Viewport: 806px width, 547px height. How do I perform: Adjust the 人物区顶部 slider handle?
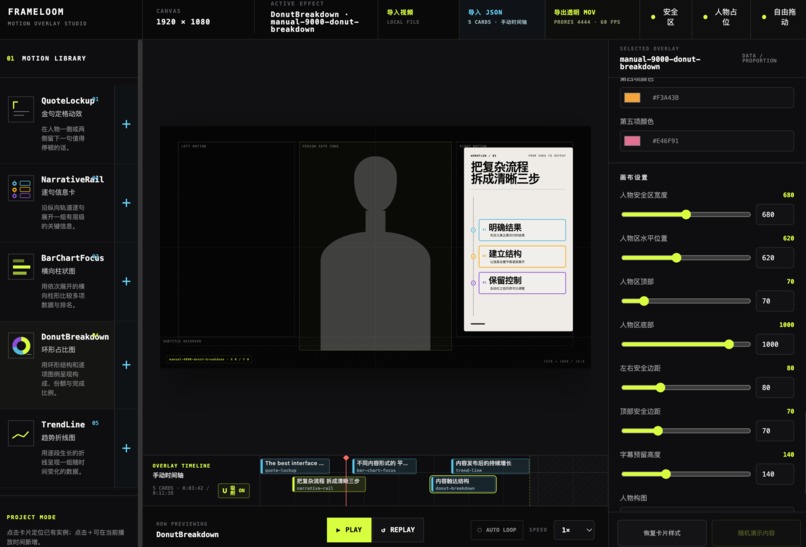click(x=644, y=301)
